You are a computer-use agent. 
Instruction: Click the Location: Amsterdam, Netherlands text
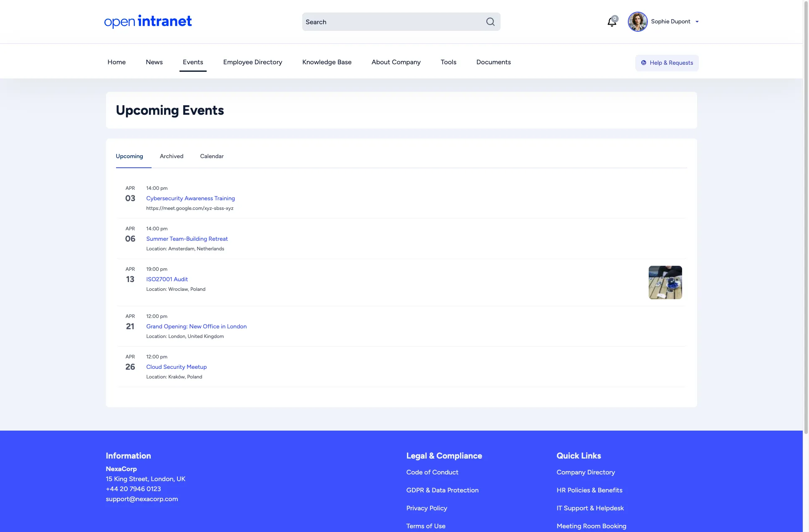(x=185, y=249)
